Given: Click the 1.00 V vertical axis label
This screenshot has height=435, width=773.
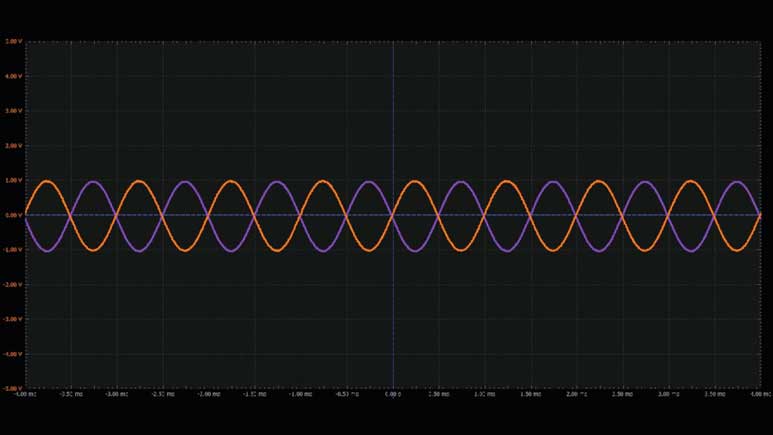Looking at the screenshot, I should pos(13,181).
